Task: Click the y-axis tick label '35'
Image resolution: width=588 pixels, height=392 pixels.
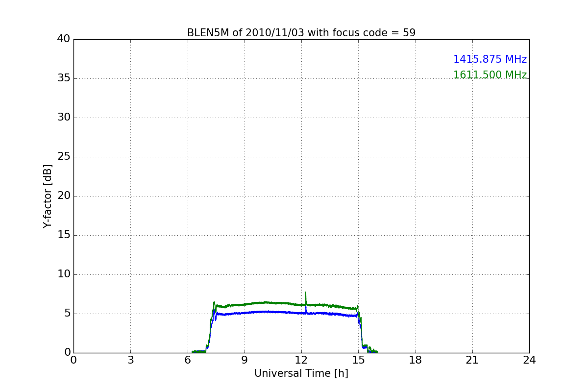Action: [64, 78]
